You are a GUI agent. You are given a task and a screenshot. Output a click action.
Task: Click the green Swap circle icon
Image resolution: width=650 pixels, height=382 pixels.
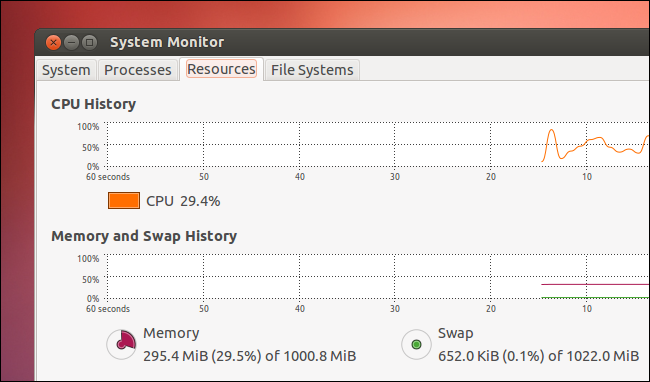coord(416,344)
